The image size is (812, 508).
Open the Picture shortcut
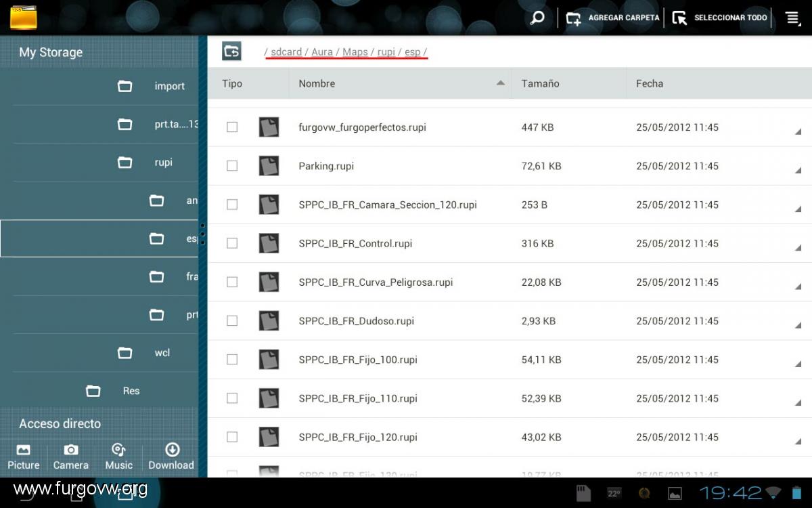tap(24, 457)
